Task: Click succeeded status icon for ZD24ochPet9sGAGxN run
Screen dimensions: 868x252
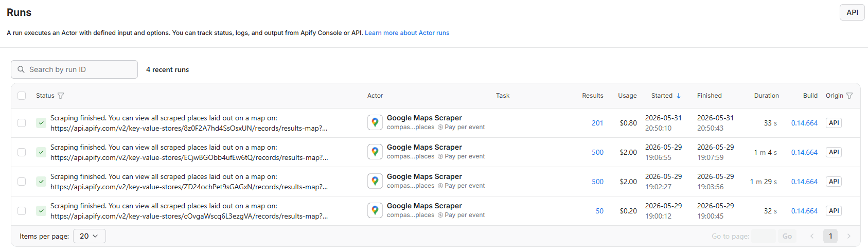Action: pyautogui.click(x=41, y=182)
